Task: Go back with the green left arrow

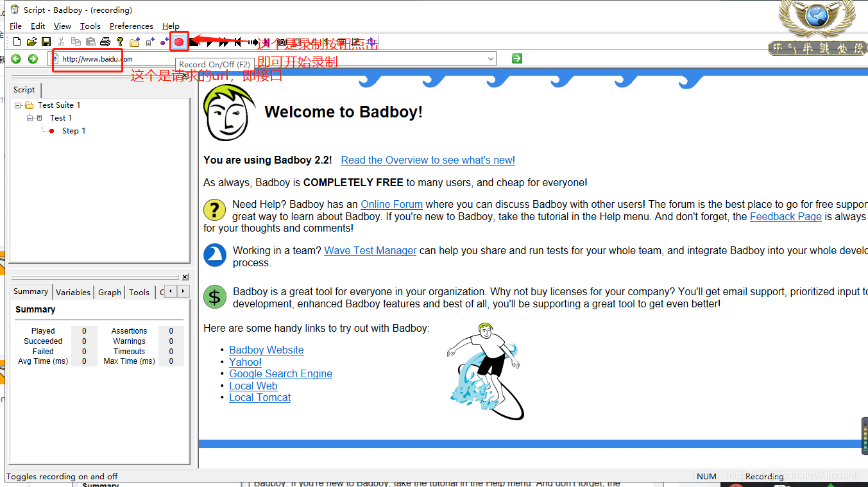Action: coord(15,59)
